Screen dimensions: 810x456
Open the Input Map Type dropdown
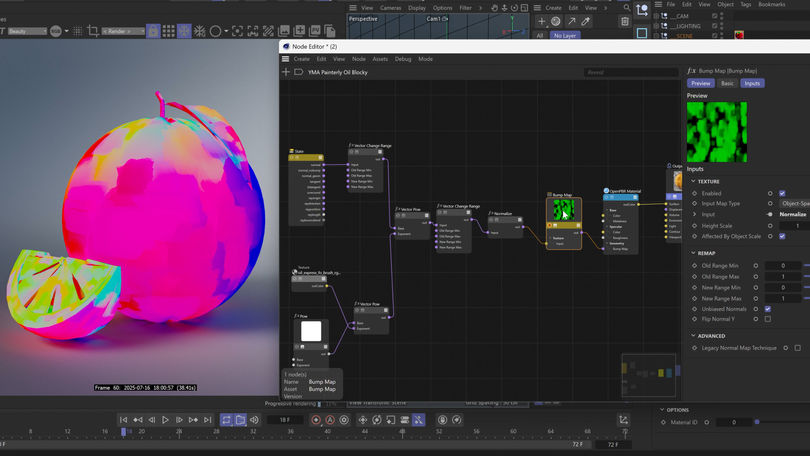(796, 203)
